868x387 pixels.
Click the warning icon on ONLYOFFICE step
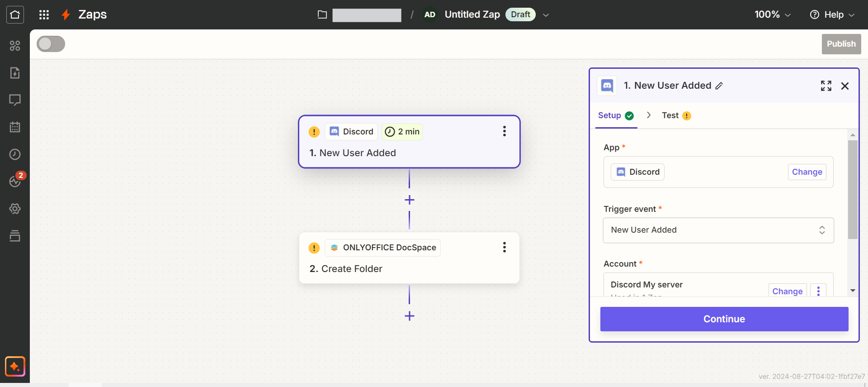tap(314, 248)
